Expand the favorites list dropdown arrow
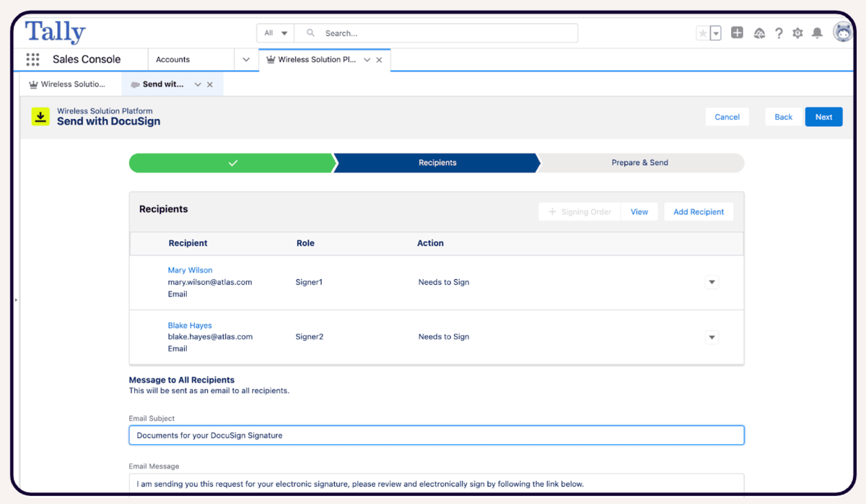 [715, 33]
